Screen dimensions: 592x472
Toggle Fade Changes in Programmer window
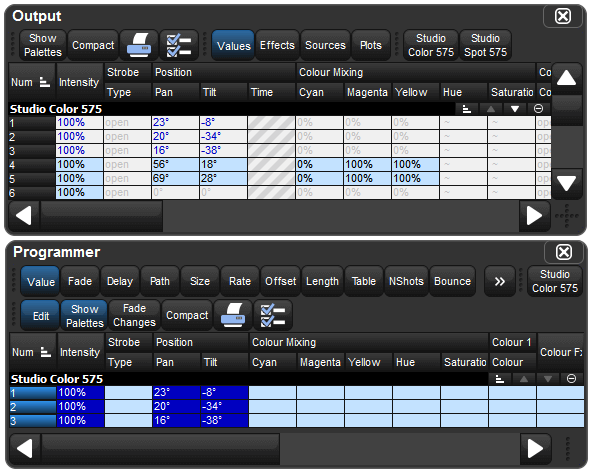pyautogui.click(x=134, y=315)
